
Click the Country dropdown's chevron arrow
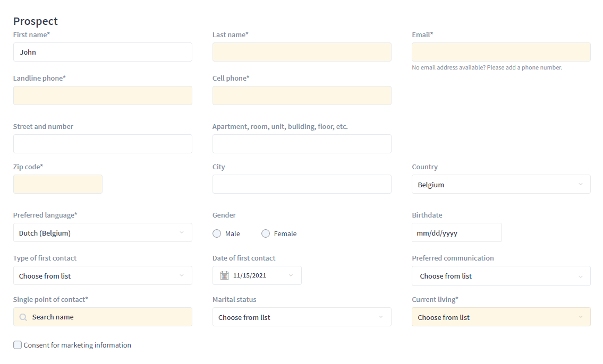[581, 184]
